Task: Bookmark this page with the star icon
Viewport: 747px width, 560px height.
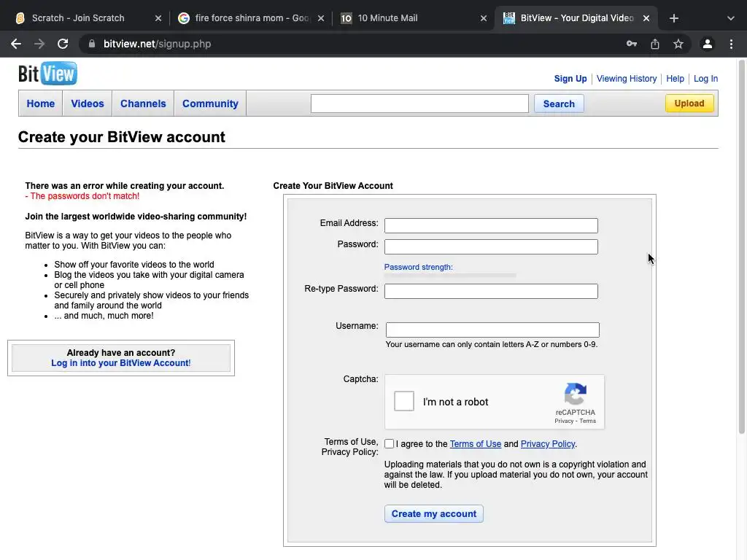Action: tap(678, 44)
